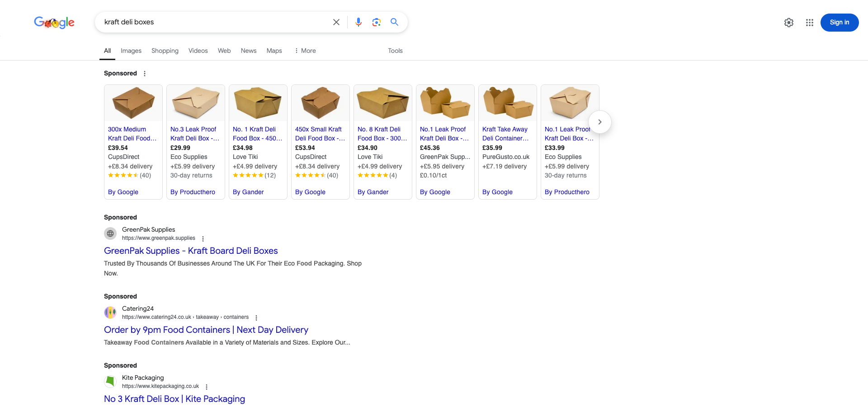The width and height of the screenshot is (868, 406).
Task: Open No 3 Kraft Deli Box Kite Packaging link
Action: 175,399
